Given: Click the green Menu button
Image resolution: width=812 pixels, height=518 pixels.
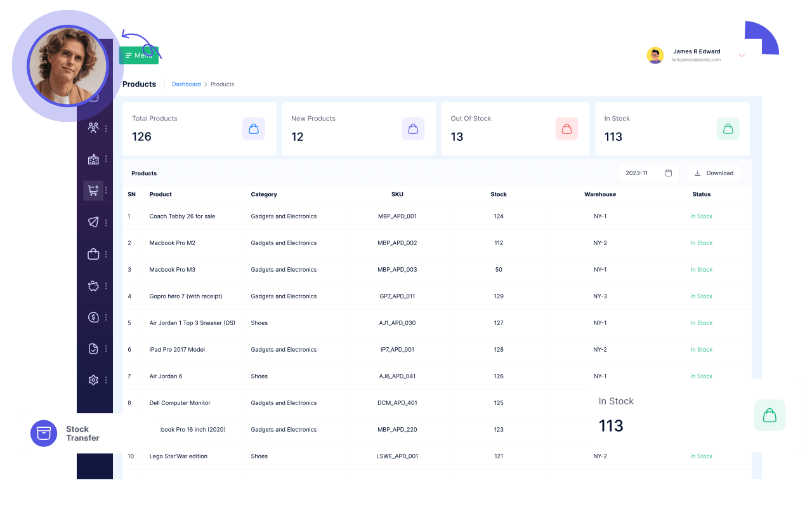Looking at the screenshot, I should pos(139,55).
